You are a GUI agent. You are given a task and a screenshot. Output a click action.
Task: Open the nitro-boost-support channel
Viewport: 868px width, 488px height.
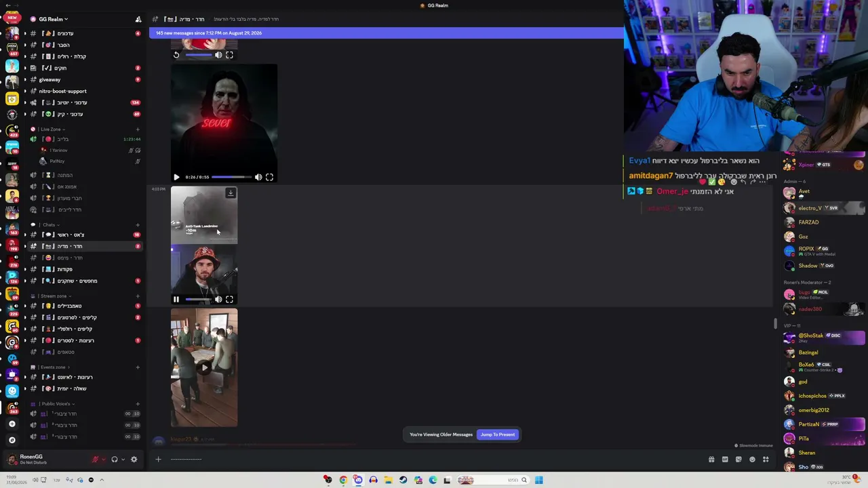62,91
